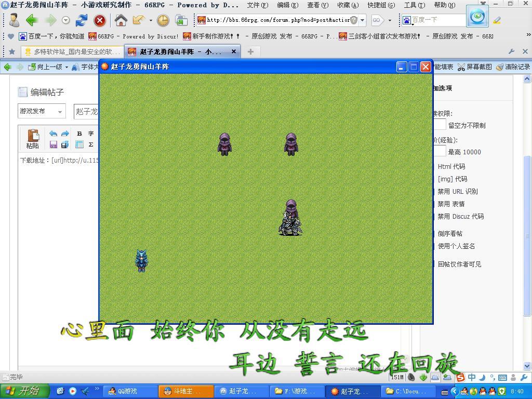The width and height of the screenshot is (532, 399).
Task: Click the 屏幕截图 button
Action: (x=475, y=67)
